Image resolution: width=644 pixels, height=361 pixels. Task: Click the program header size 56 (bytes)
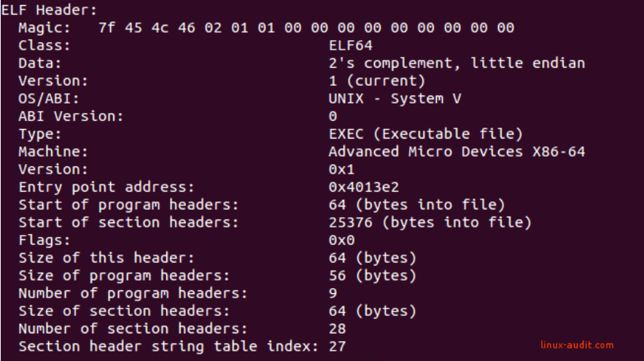[x=373, y=276]
